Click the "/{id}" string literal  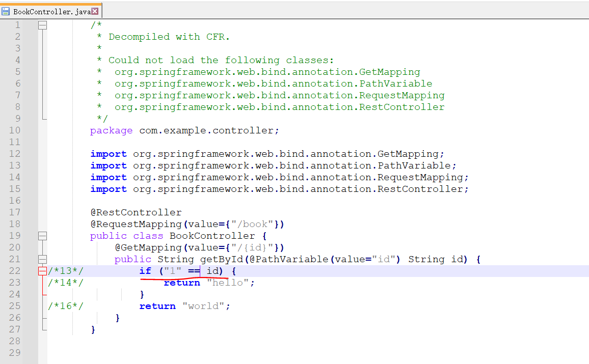pos(252,247)
